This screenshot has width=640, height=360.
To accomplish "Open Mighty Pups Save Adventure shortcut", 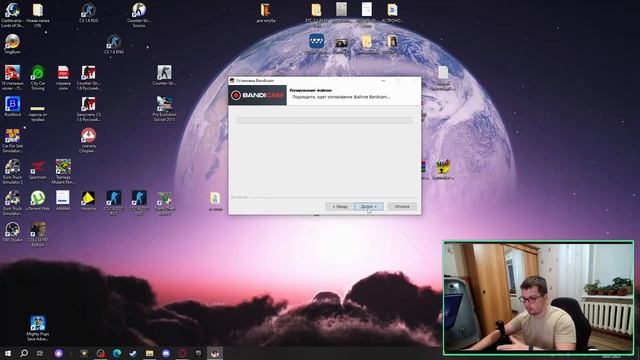I will tap(38, 328).
